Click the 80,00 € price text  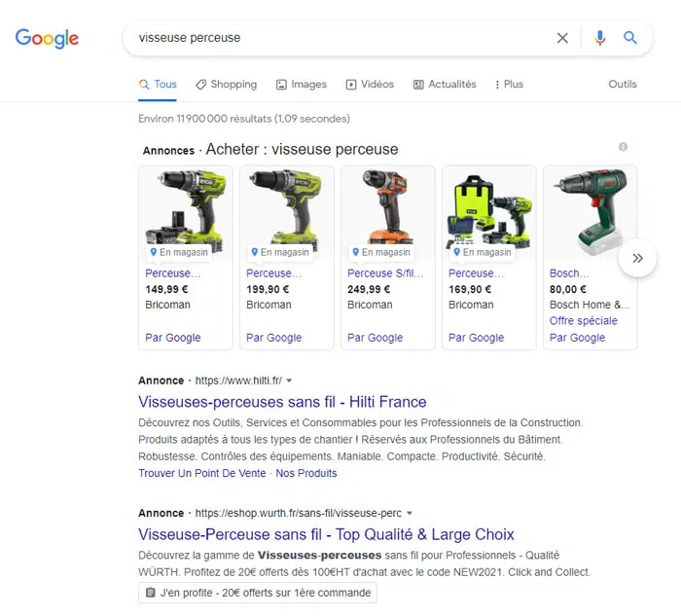click(568, 289)
